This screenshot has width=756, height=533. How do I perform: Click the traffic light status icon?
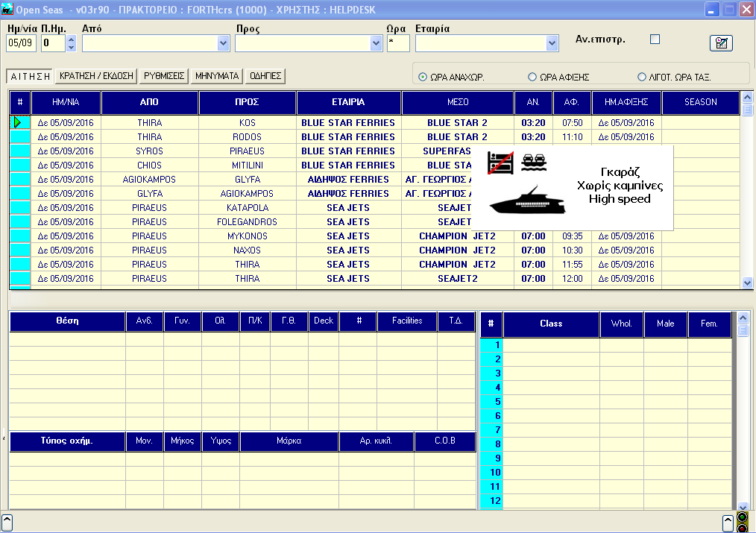click(743, 522)
